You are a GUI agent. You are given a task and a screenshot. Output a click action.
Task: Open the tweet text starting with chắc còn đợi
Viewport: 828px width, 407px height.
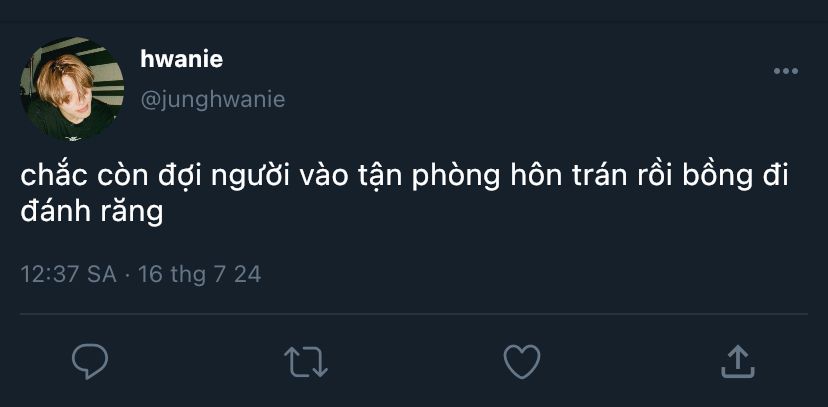[404, 193]
